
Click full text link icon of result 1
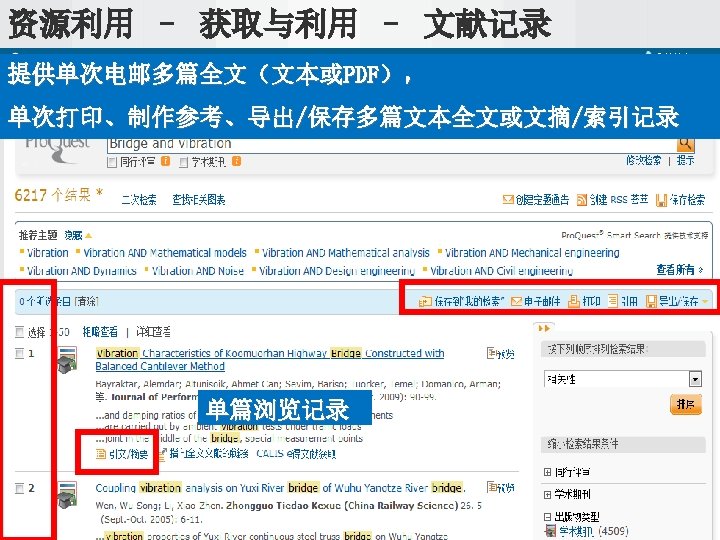click(x=162, y=455)
